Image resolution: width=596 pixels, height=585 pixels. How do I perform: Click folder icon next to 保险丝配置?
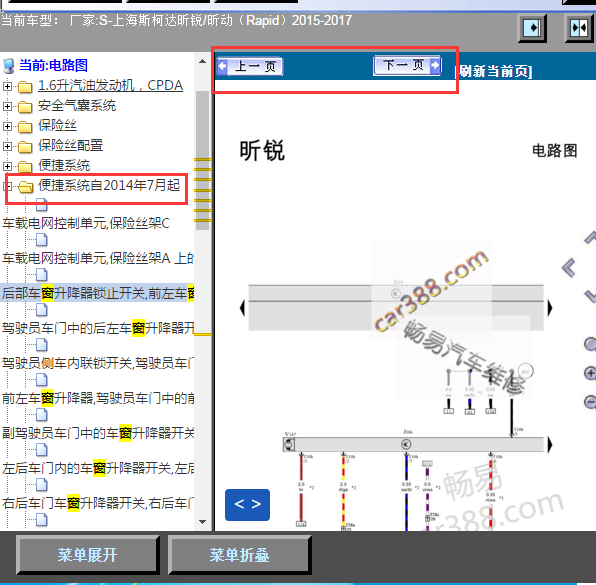tap(25, 146)
